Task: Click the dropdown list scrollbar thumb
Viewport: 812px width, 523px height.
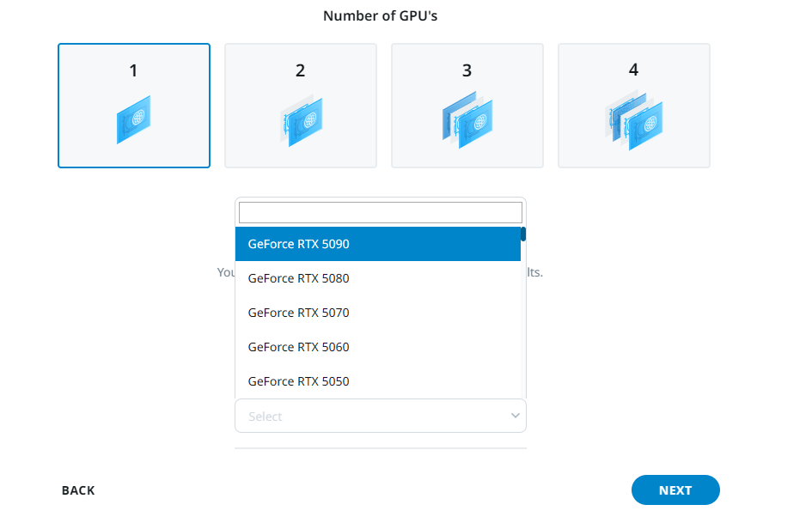Action: coord(523,234)
